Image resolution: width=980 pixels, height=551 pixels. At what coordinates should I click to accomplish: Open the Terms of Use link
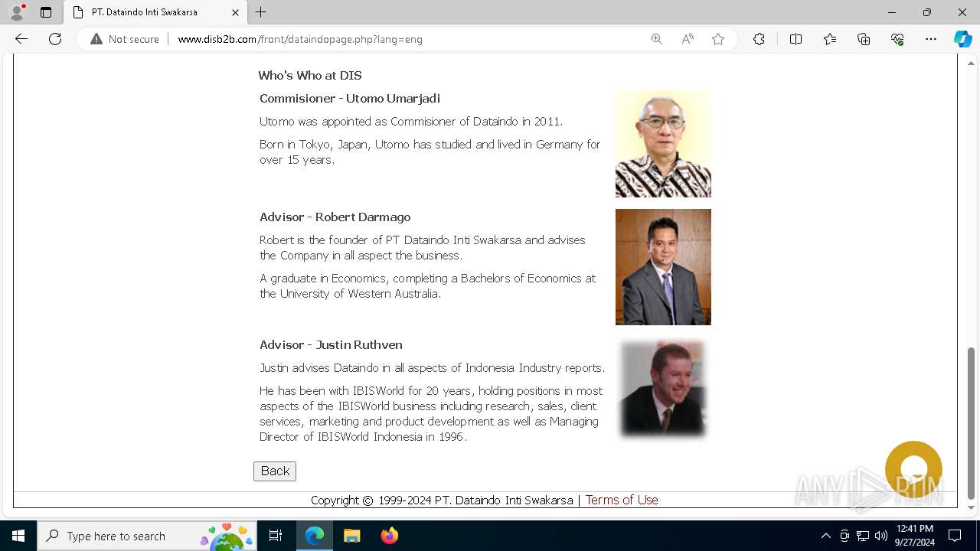coord(622,500)
